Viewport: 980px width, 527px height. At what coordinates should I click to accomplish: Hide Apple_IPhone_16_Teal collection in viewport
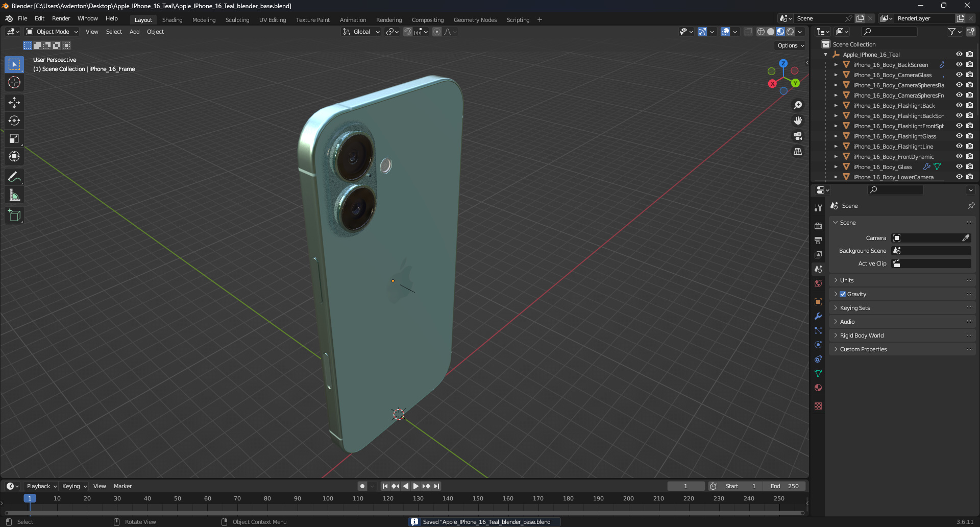pyautogui.click(x=959, y=55)
